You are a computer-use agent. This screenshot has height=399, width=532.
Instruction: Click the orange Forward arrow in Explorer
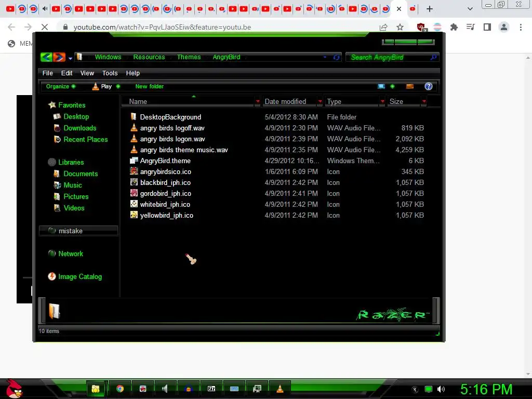[59, 57]
